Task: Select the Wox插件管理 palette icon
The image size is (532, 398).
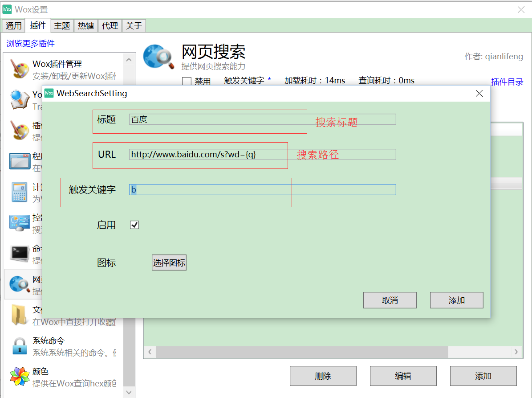Action: 19,69
